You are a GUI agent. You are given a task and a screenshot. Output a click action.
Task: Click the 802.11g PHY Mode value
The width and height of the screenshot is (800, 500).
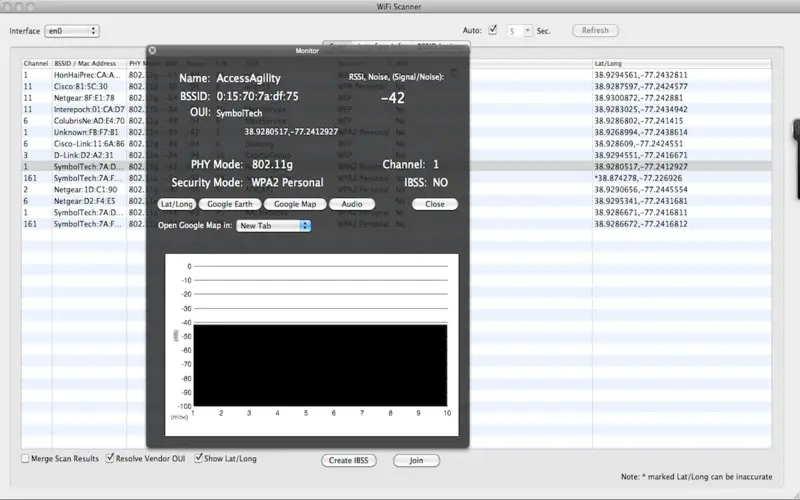tap(272, 165)
